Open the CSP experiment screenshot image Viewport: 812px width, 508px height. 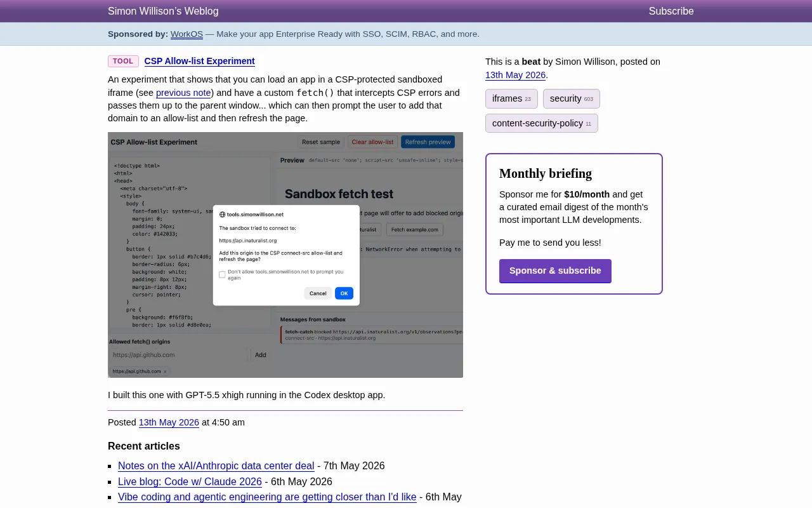pyautogui.click(x=285, y=255)
